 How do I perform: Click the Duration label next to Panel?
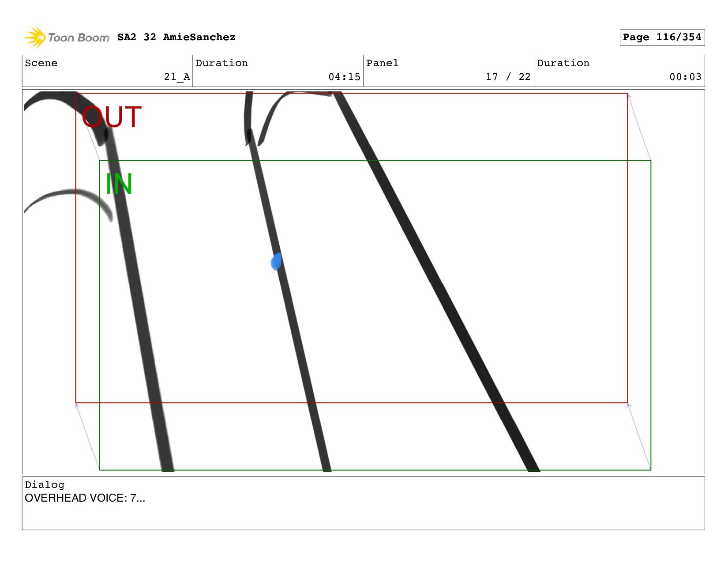563,63
